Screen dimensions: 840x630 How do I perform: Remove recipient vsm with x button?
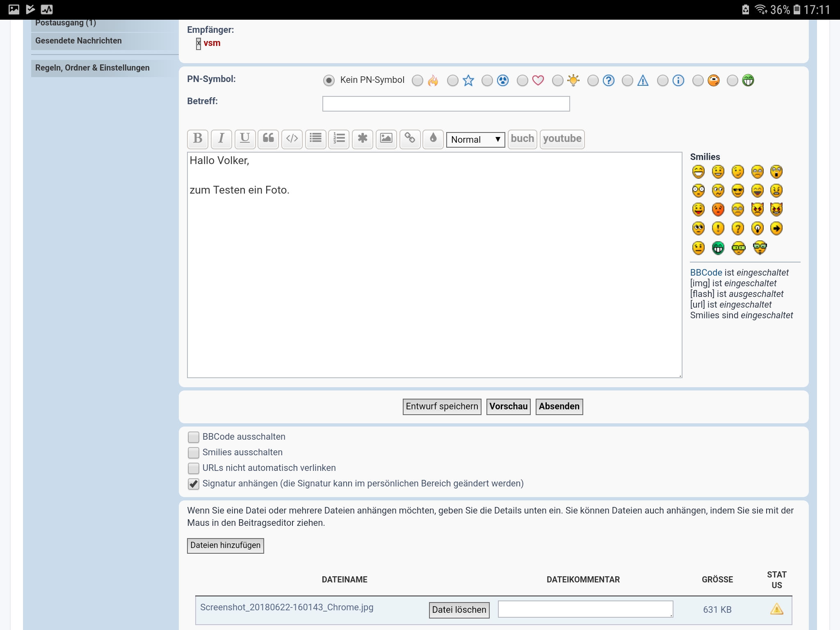(199, 43)
